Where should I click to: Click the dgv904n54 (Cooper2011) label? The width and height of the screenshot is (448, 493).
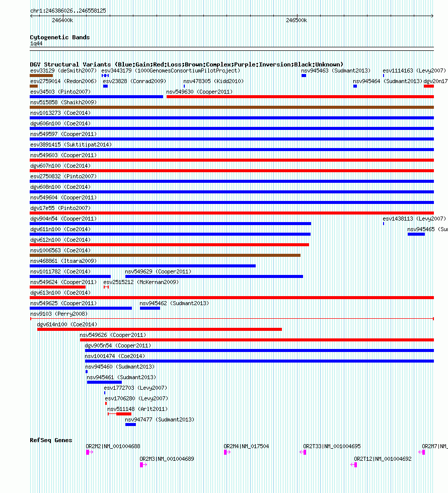(63, 219)
